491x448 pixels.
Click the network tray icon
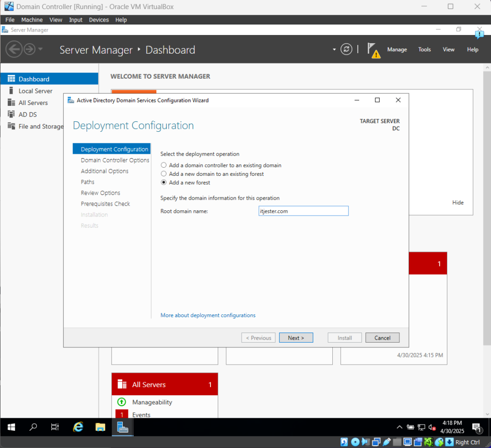pyautogui.click(x=421, y=427)
